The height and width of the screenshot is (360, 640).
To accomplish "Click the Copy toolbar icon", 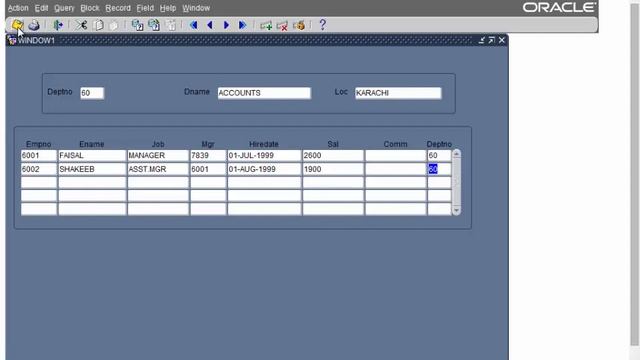I will (98, 25).
